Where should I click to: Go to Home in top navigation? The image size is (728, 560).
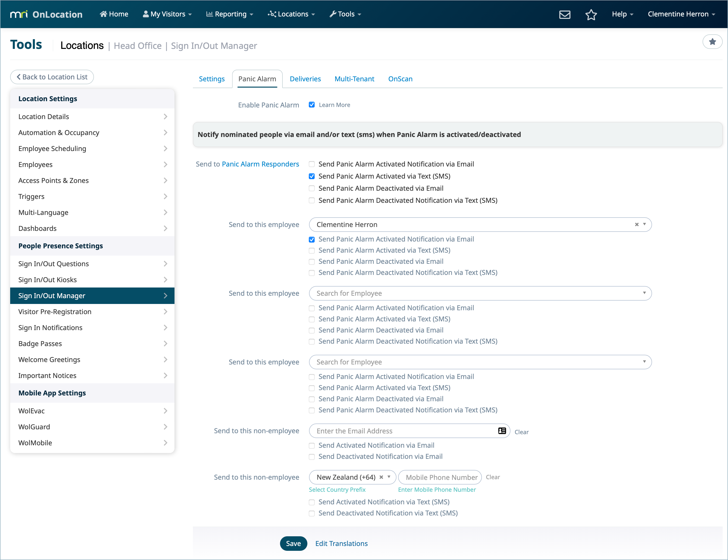114,14
